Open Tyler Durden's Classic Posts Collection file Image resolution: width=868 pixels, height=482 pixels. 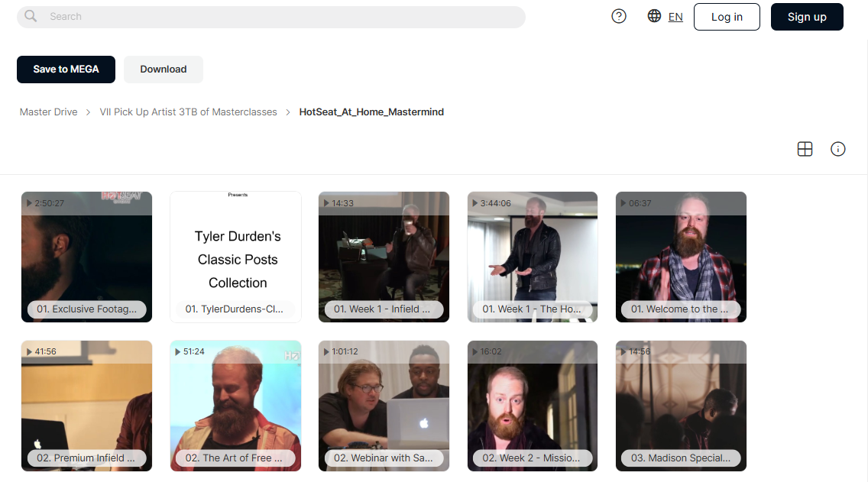(236, 257)
